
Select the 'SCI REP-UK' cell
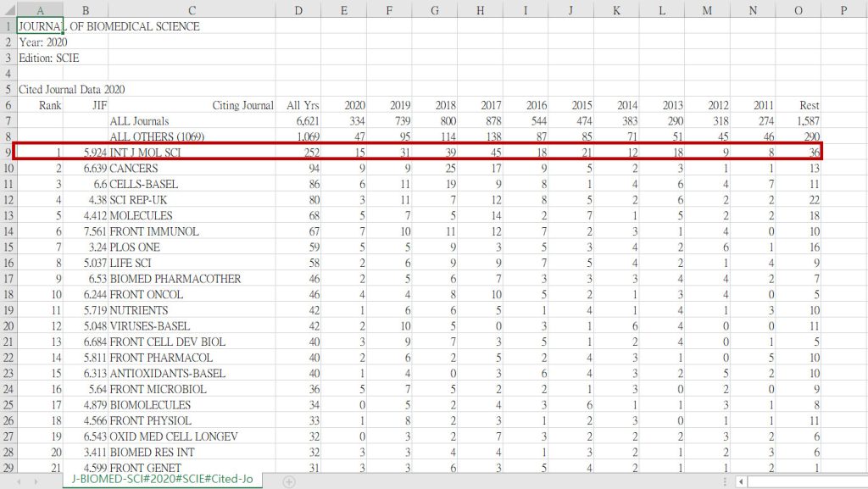coord(192,200)
